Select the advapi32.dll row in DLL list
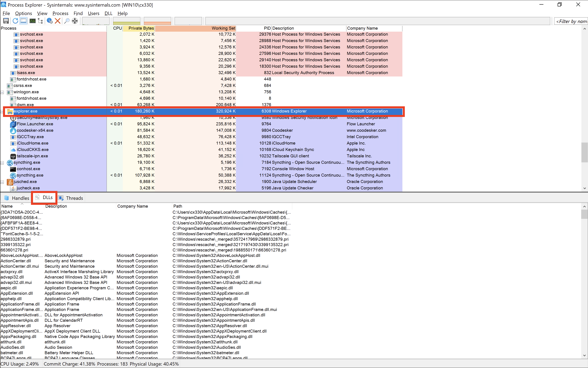Screen dimensions: 588x368 (x=146, y=277)
